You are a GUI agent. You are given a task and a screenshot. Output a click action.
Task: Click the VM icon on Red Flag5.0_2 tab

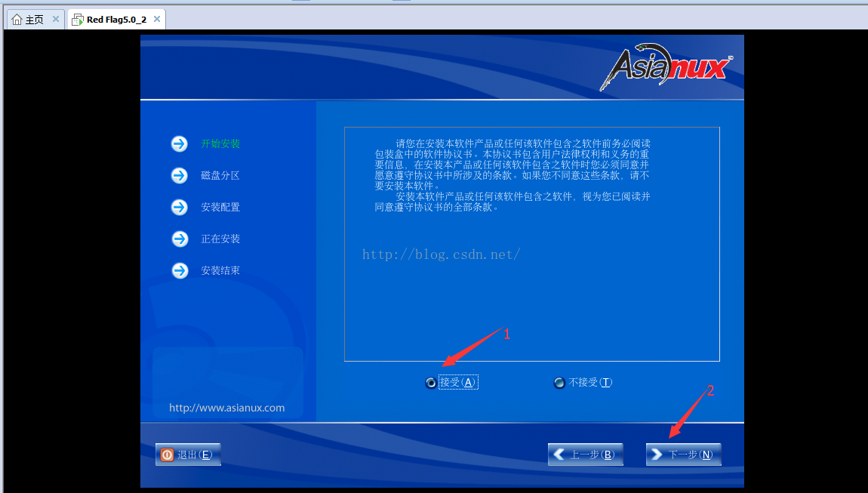(78, 20)
